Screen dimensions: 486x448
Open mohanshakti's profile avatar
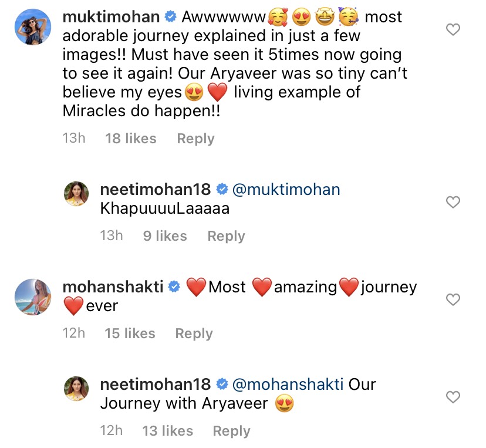[32, 298]
